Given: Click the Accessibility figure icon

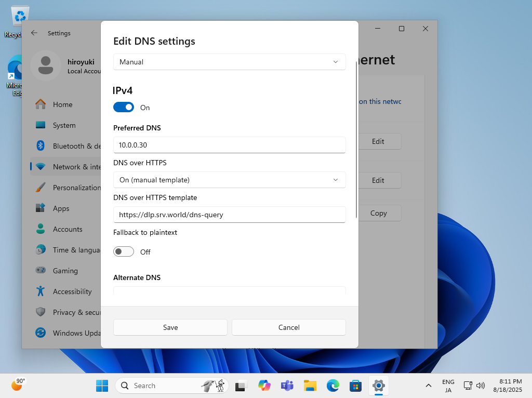Looking at the screenshot, I should (x=41, y=291).
